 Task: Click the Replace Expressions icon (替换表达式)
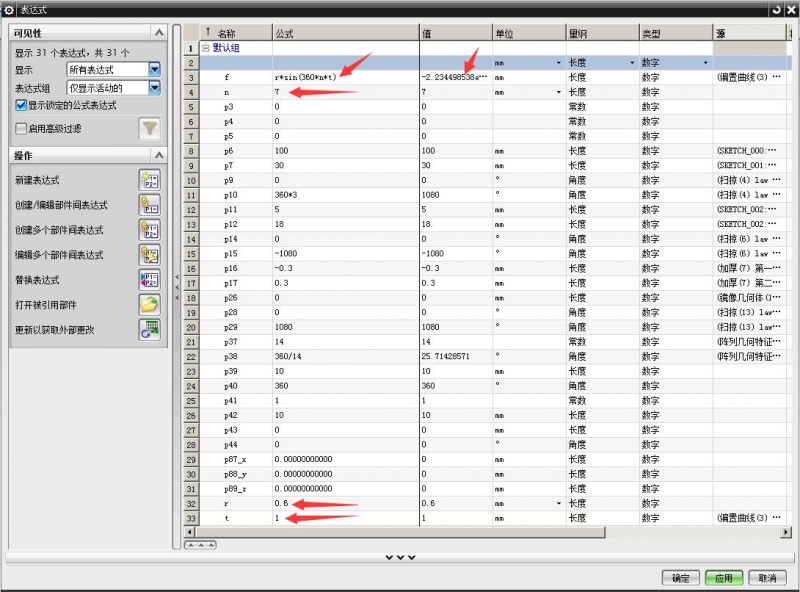[149, 280]
